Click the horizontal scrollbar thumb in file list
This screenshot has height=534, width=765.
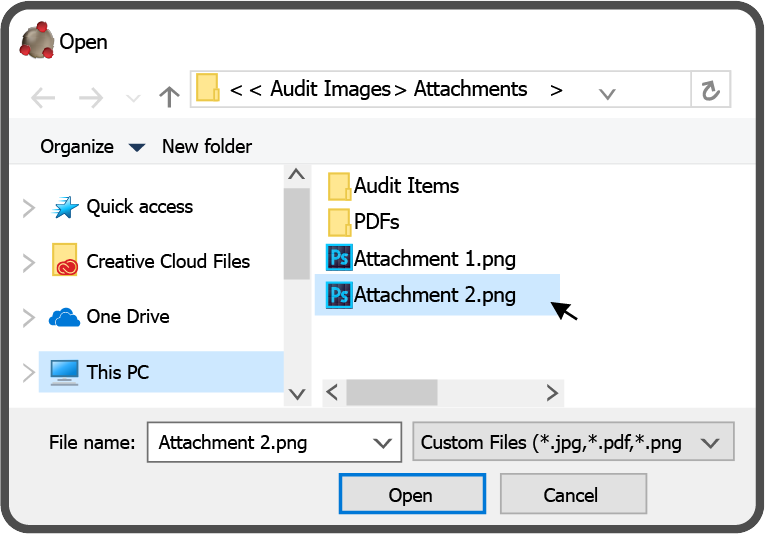(x=392, y=391)
